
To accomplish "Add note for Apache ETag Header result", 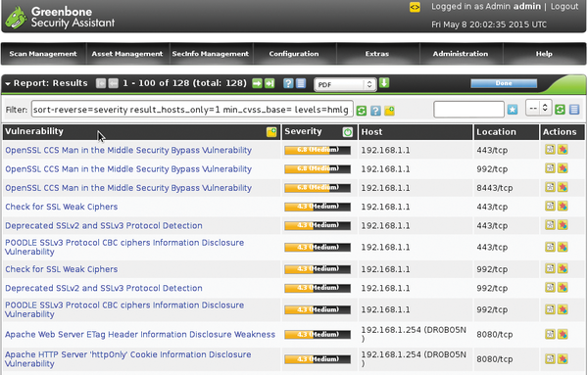I will 550,334.
